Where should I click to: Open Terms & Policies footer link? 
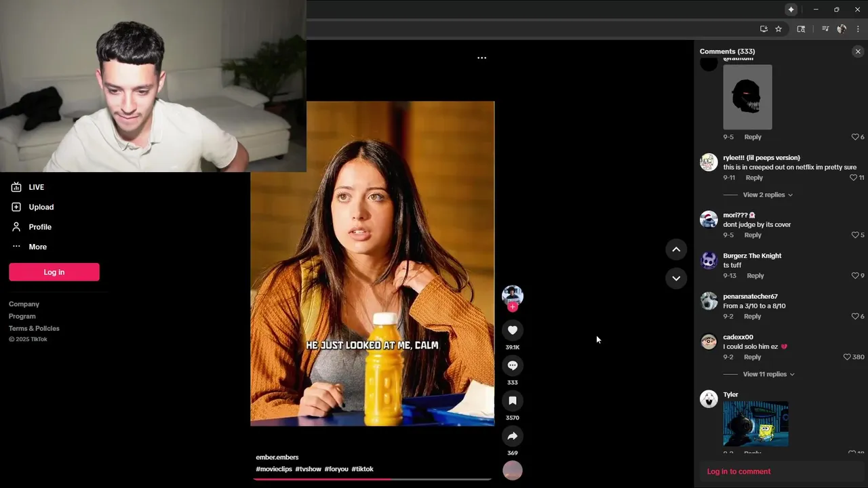(34, 329)
